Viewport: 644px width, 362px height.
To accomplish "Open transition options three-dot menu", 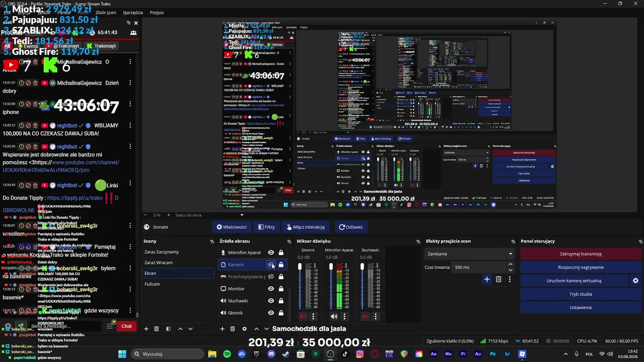I will coord(510,279).
